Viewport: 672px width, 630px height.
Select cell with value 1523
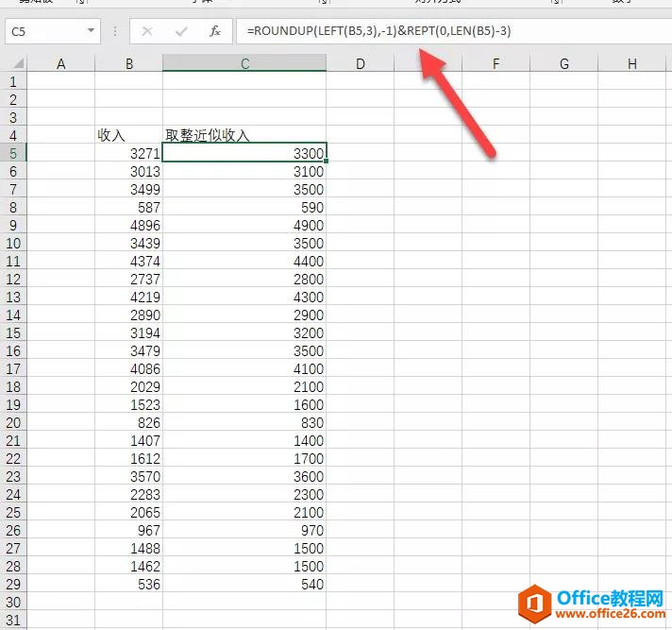coord(129,405)
